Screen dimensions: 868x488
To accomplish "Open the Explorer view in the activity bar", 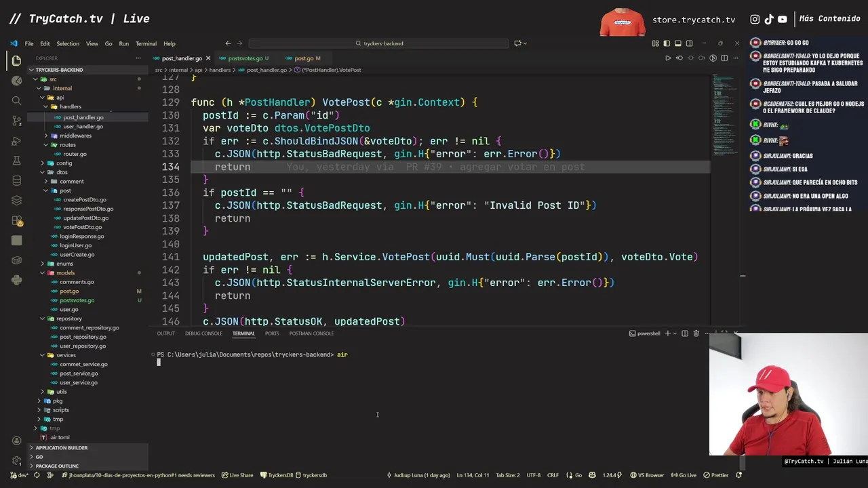I will [16, 60].
